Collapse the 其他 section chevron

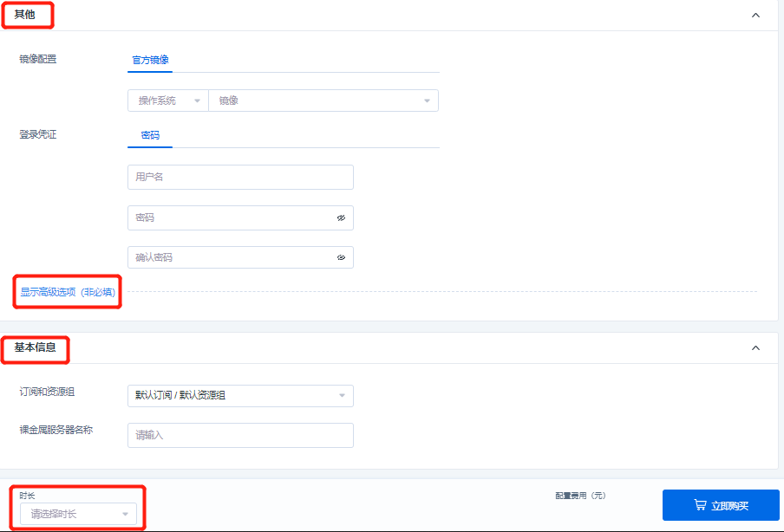pos(755,16)
